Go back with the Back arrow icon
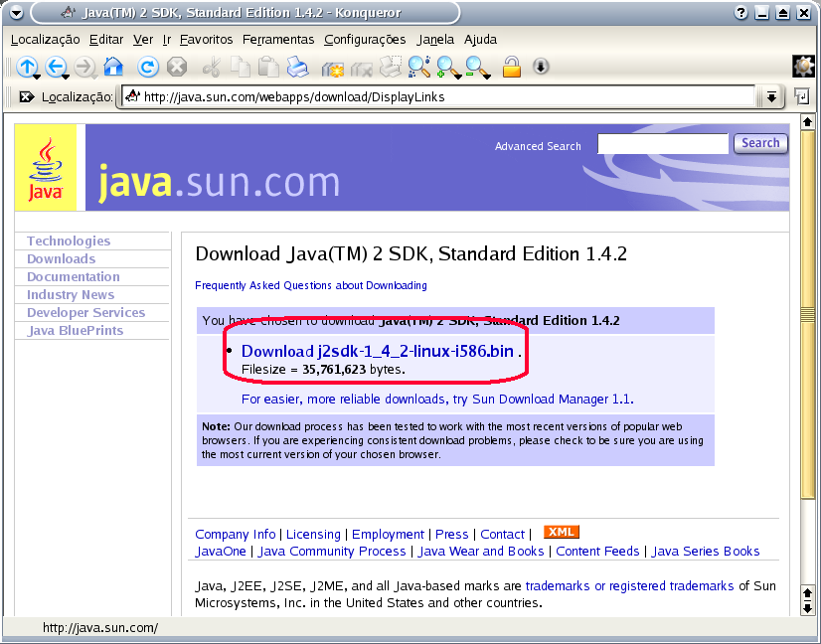This screenshot has width=821, height=644. point(55,67)
